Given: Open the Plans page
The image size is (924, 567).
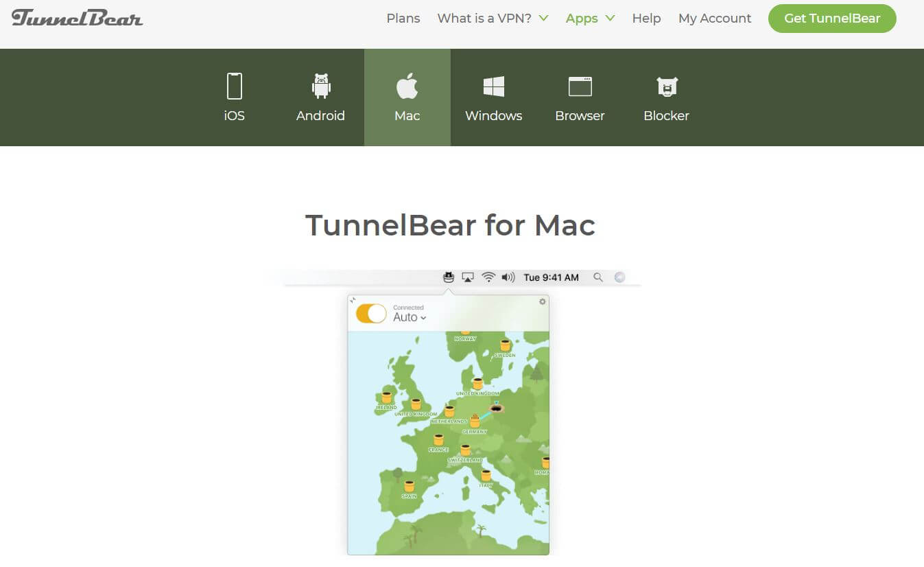Looking at the screenshot, I should coord(403,19).
